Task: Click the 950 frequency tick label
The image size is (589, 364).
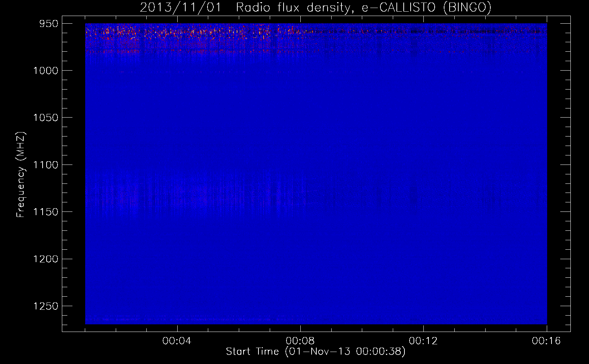Action: (x=48, y=24)
